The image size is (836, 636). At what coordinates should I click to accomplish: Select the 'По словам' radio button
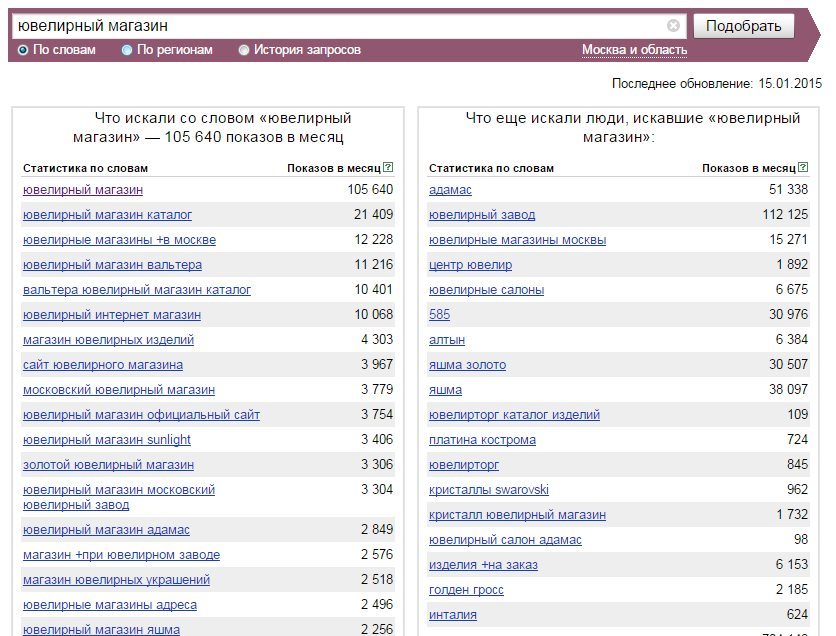pyautogui.click(x=23, y=50)
